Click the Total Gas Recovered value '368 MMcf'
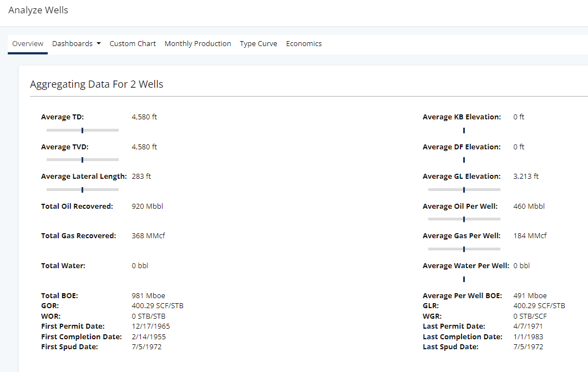Screen dimensions: 588x372 point(149,235)
